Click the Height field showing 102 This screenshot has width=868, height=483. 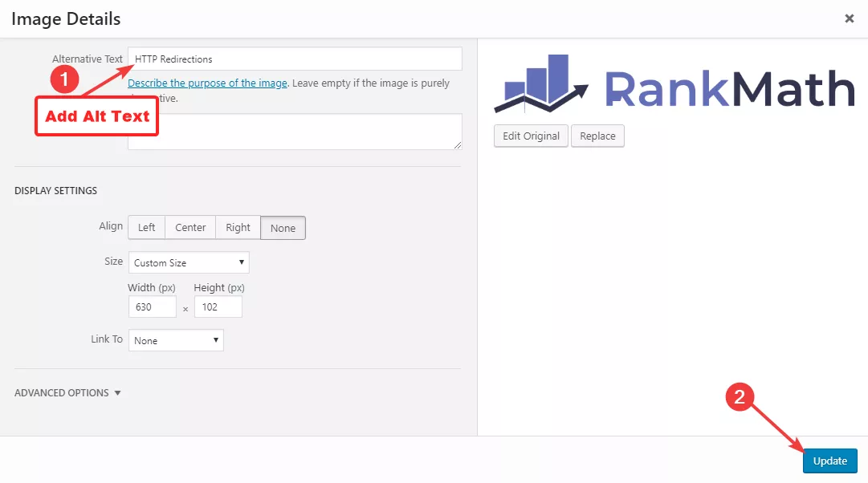218,306
